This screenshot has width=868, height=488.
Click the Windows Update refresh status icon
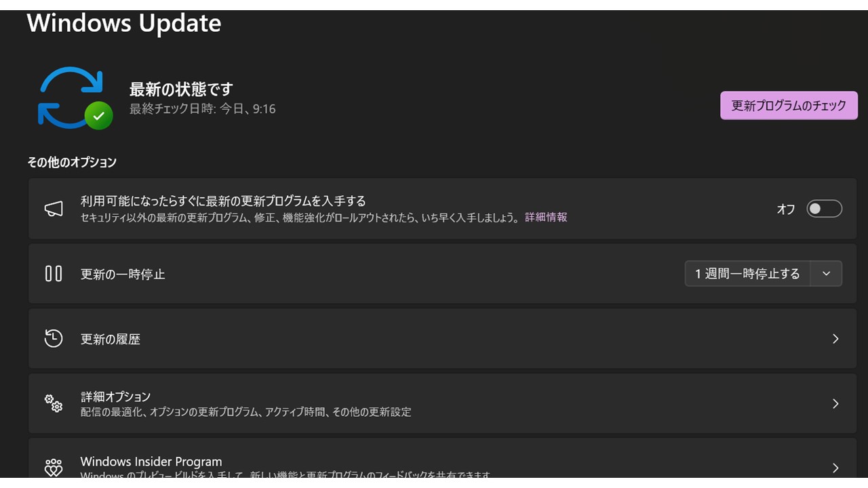click(x=70, y=97)
